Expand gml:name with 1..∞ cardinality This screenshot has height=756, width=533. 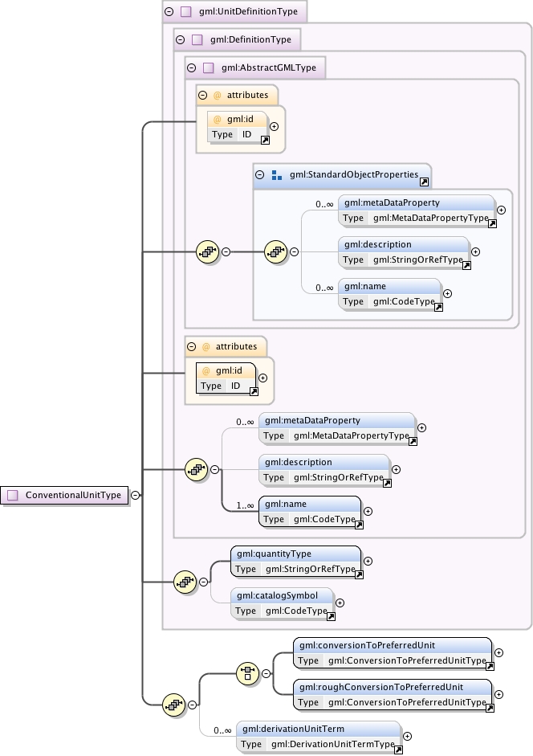click(x=368, y=511)
